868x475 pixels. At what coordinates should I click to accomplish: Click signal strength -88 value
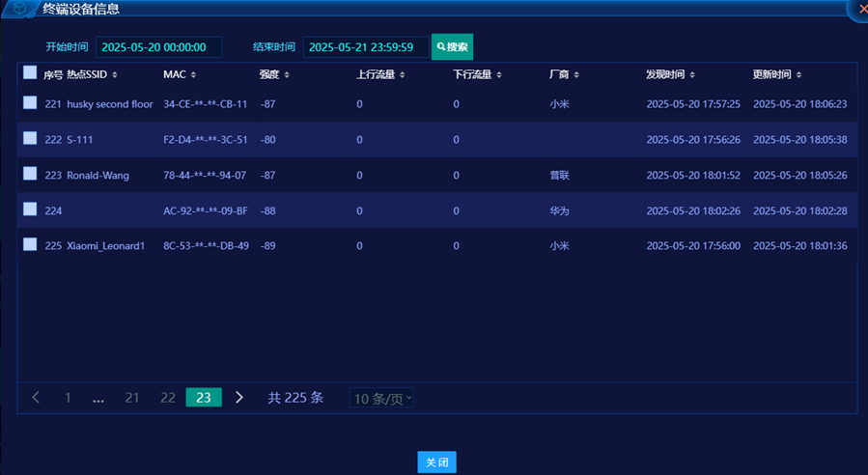tap(267, 210)
